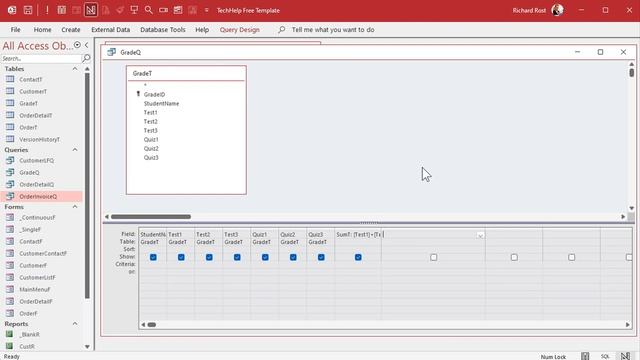
Task: Open the Help tab
Action: point(202,30)
